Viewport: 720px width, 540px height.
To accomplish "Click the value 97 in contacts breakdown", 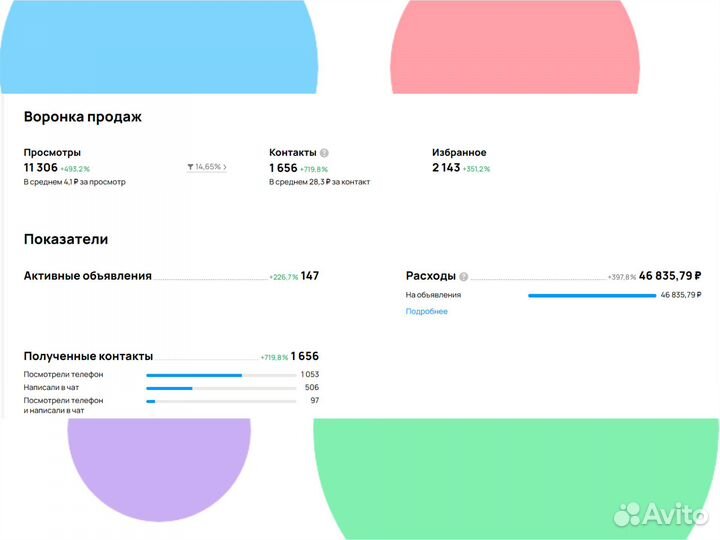I will tap(315, 400).
